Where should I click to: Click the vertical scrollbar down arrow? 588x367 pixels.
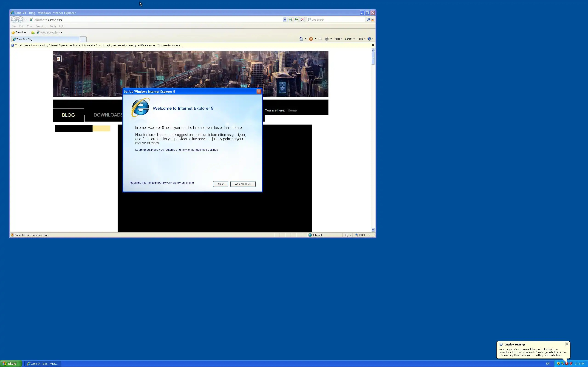point(373,230)
